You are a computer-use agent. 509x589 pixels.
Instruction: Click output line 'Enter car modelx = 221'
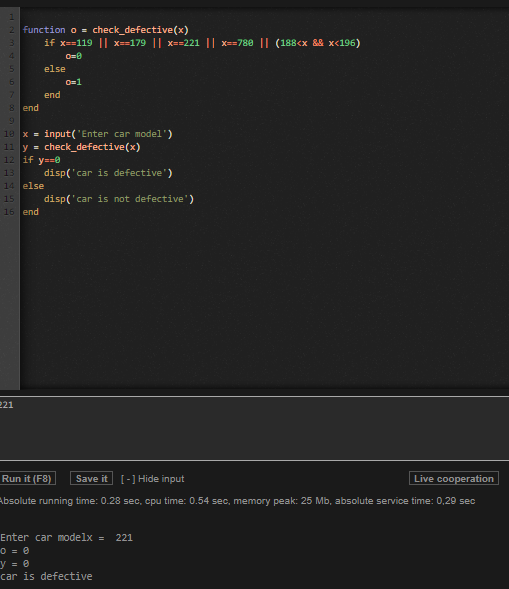[x=66, y=538]
